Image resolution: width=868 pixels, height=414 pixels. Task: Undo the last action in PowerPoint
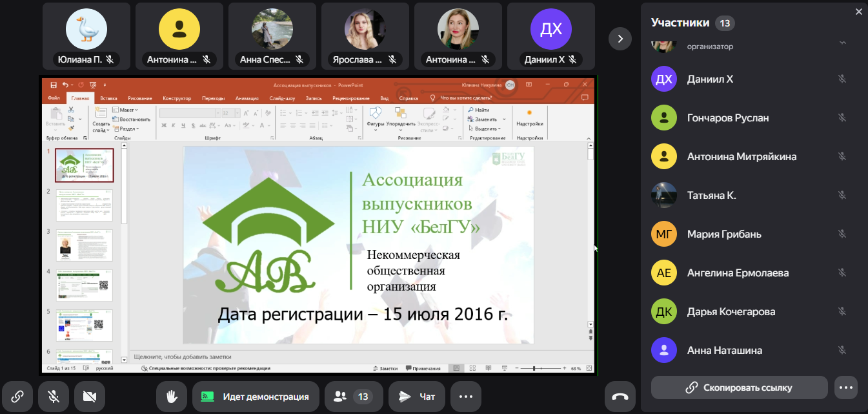(x=65, y=85)
